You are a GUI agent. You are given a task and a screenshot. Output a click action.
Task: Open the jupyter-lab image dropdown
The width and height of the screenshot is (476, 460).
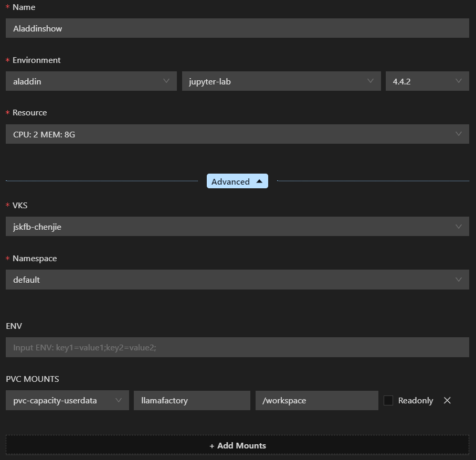coord(281,81)
